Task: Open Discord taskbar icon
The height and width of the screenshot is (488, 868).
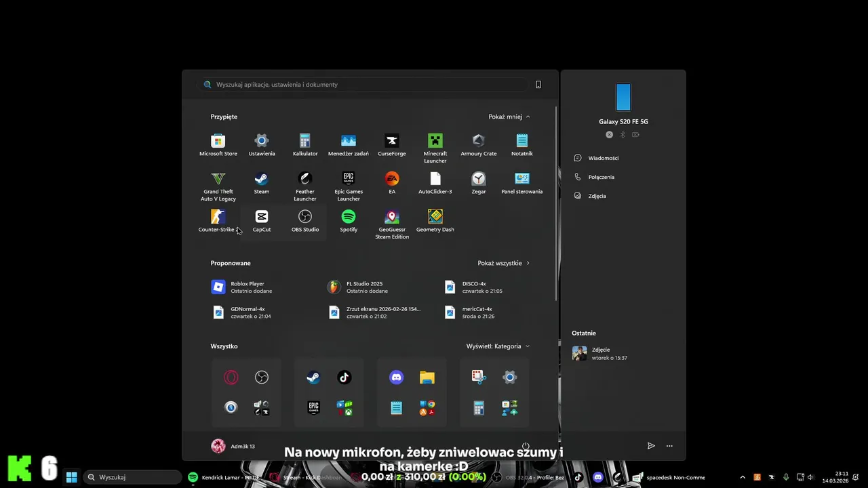Action: 598,477
